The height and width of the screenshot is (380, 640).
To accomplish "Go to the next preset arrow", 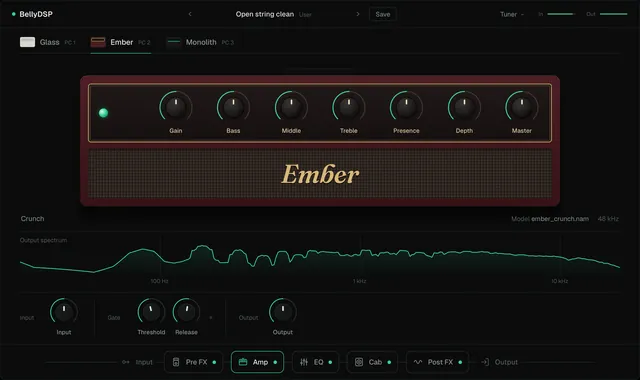I will pos(358,14).
